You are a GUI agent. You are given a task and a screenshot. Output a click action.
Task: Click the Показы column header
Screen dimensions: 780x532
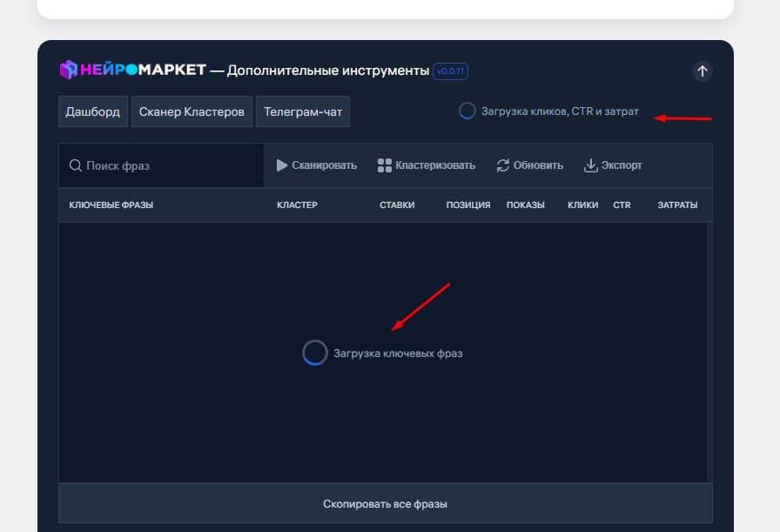click(525, 205)
